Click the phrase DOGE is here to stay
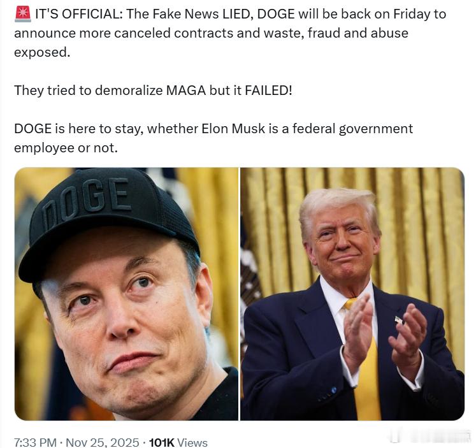 [x=78, y=129]
